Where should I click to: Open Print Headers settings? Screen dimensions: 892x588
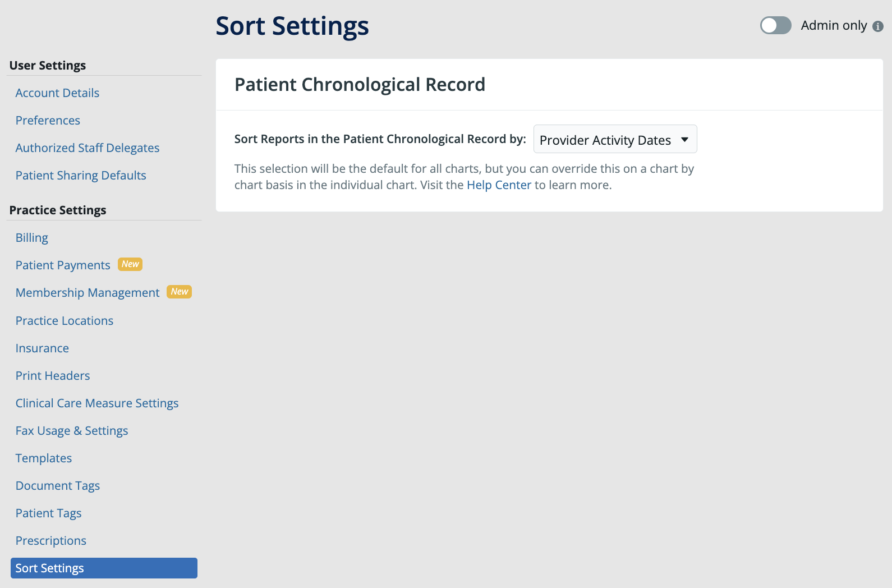(53, 375)
